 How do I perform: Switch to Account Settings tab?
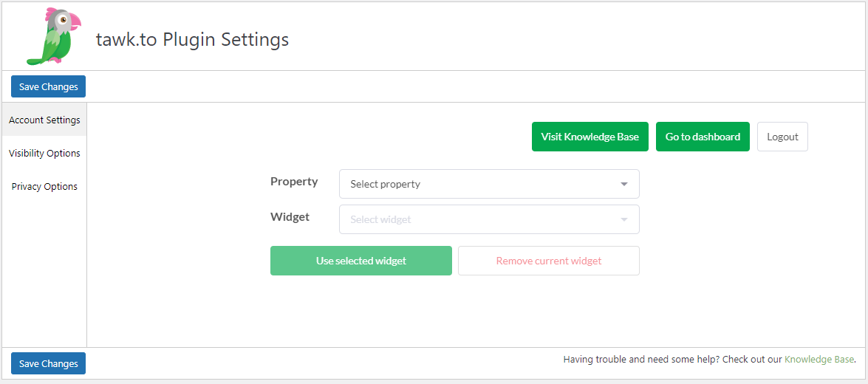[x=44, y=120]
